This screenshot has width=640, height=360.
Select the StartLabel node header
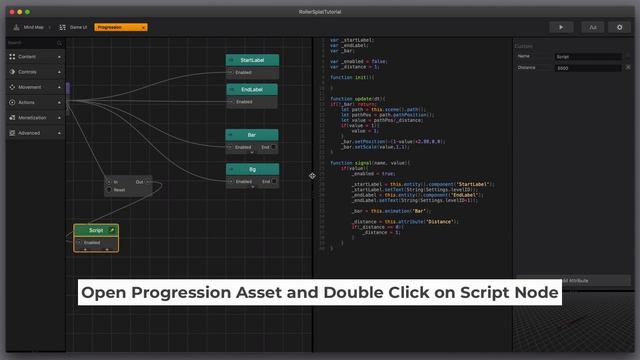pos(252,60)
